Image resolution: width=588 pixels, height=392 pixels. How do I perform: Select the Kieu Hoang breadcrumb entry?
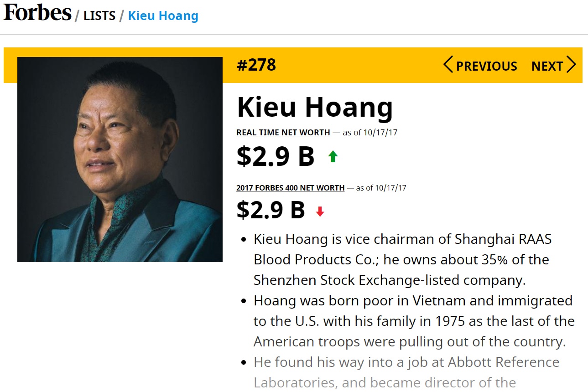[162, 15]
